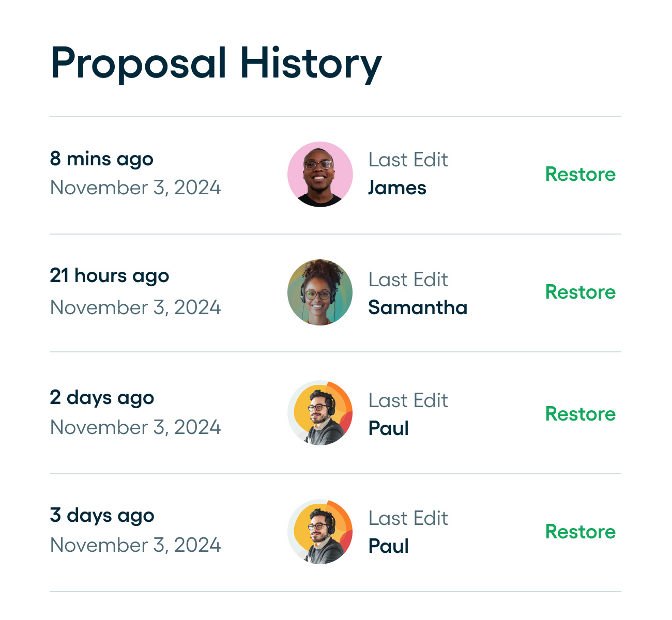Select the editor name James
The height and width of the screenshot is (620, 672).
(x=397, y=188)
